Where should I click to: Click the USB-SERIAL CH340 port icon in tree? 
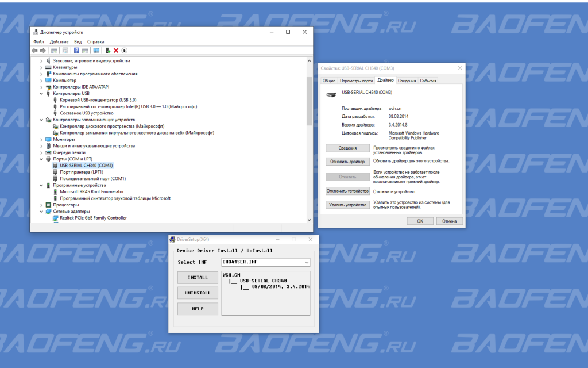point(55,165)
